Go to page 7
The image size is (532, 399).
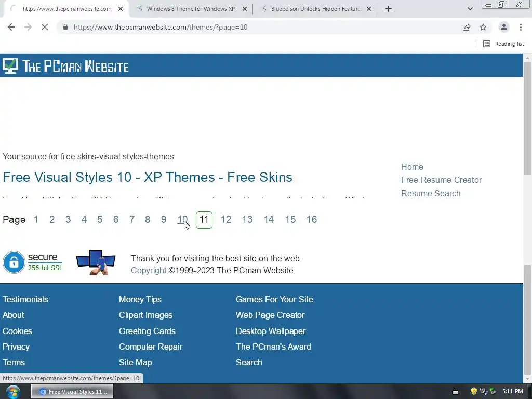(x=132, y=220)
